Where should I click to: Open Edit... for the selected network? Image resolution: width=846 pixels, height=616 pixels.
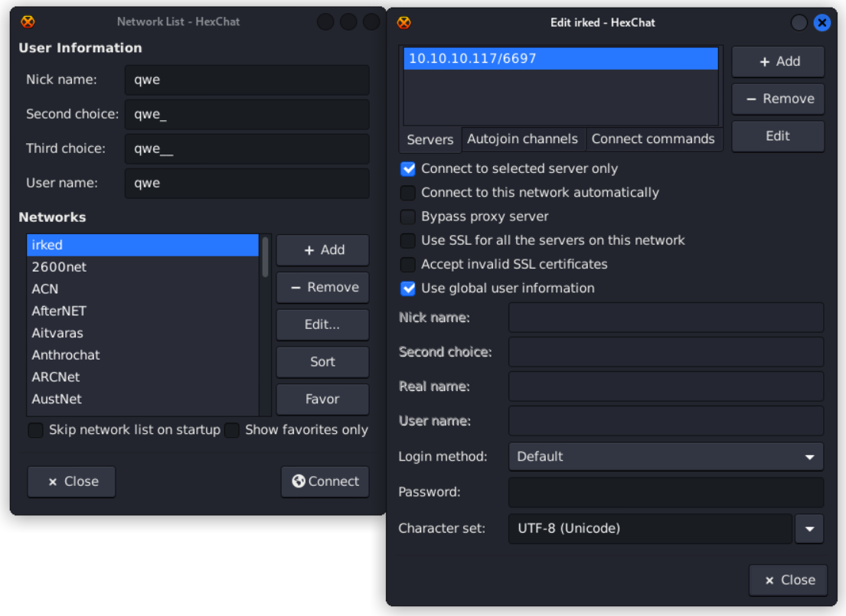pos(322,324)
